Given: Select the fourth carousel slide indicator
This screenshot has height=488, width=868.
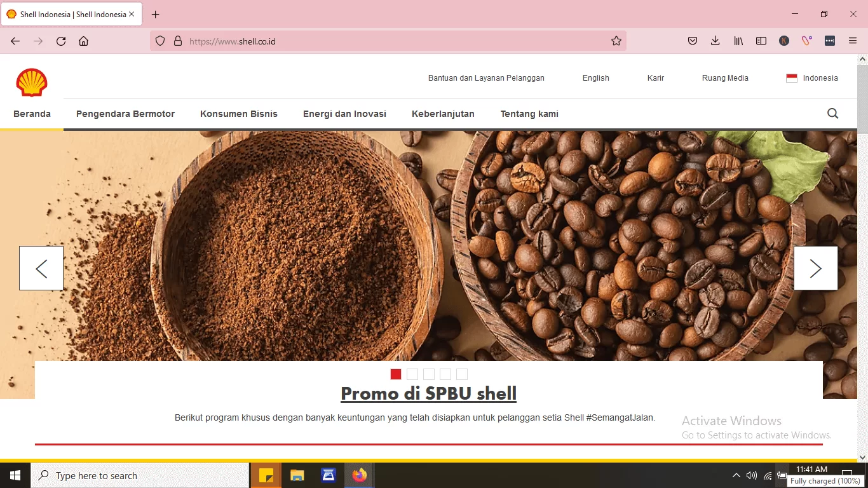Looking at the screenshot, I should (x=445, y=374).
